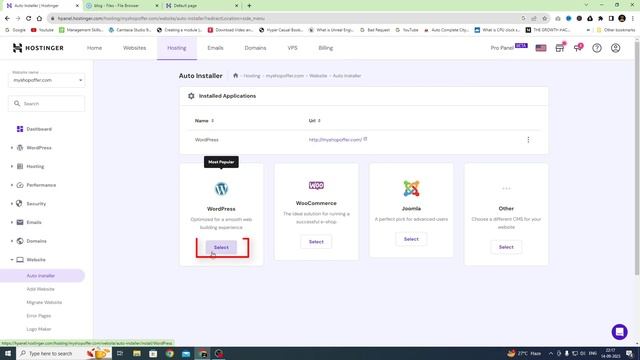
Task: Go to Home in top navigation
Action: [x=94, y=48]
